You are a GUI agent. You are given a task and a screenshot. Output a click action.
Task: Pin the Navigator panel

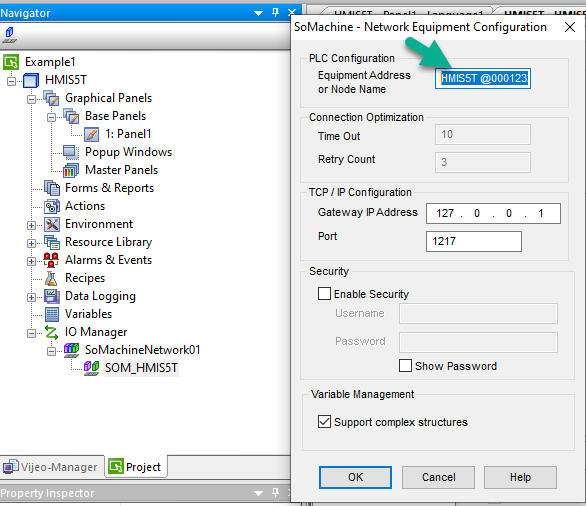point(275,13)
